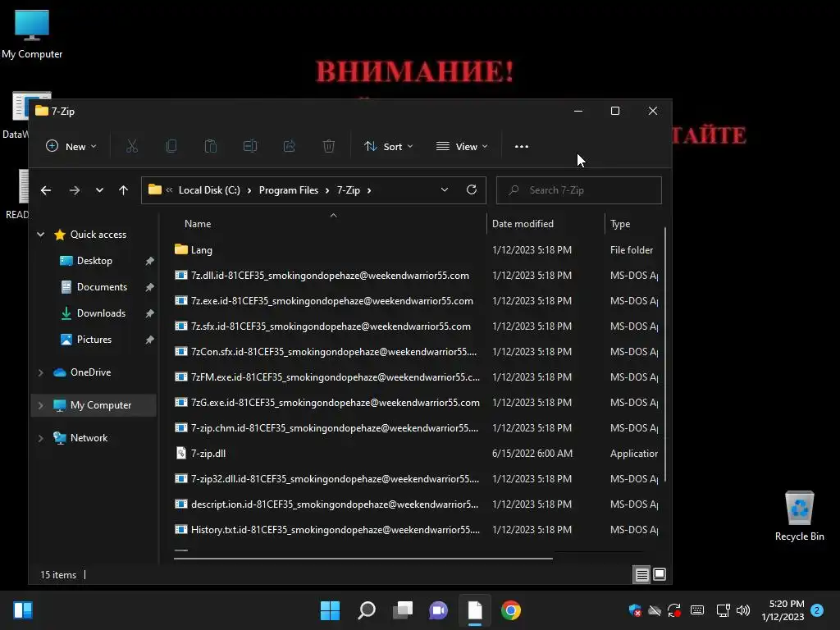Go back with the left arrow

(x=46, y=190)
